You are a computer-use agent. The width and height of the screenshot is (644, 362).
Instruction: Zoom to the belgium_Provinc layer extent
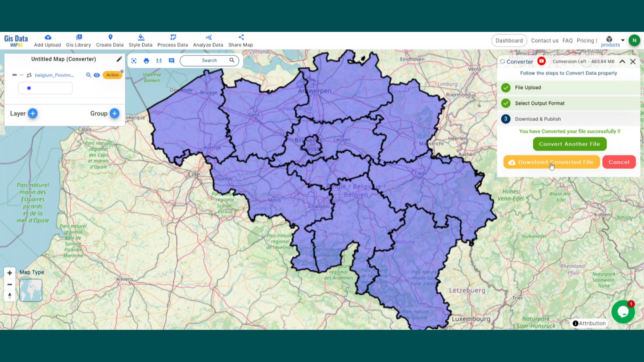click(x=88, y=75)
